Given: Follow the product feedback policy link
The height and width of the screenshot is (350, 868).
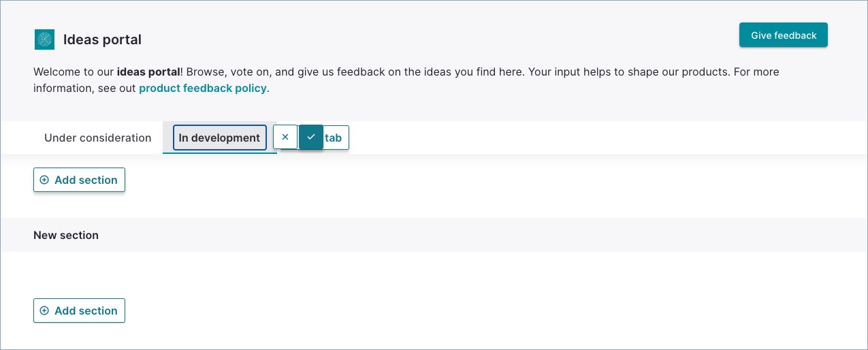Looking at the screenshot, I should (x=202, y=89).
